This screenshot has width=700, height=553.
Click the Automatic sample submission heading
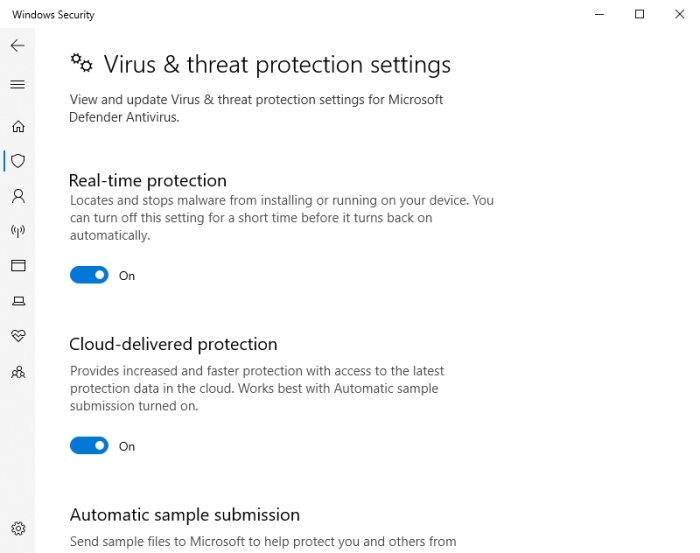click(185, 515)
